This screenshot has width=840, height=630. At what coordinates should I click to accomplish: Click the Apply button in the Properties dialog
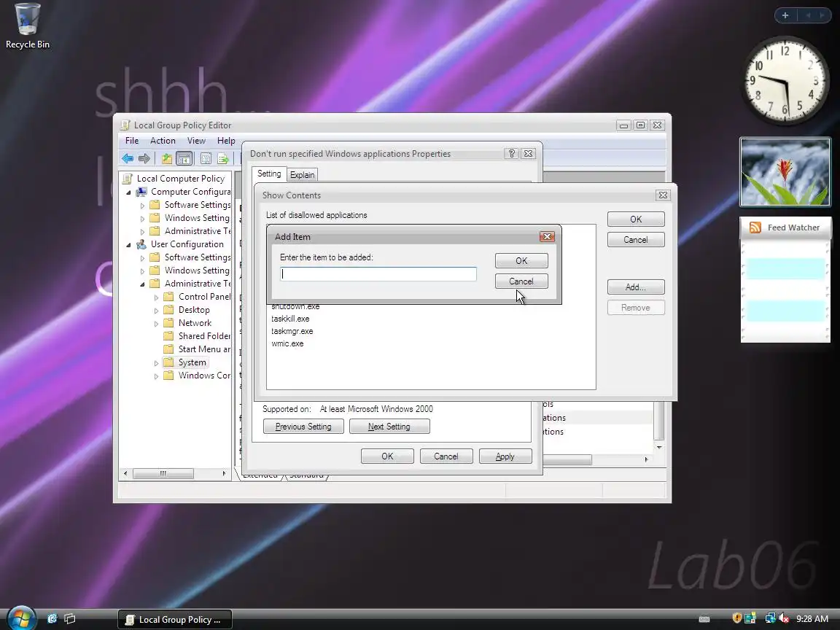click(x=505, y=456)
